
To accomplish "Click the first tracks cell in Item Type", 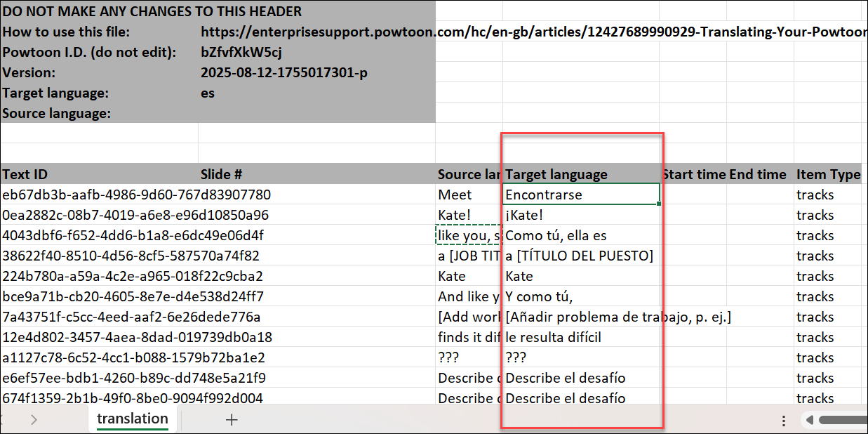I will pyautogui.click(x=815, y=195).
